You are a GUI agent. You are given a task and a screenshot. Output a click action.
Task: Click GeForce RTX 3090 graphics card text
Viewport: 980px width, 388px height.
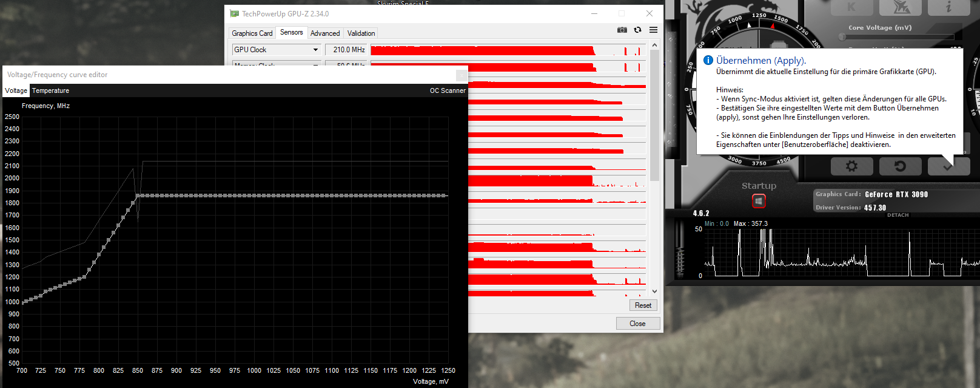(896, 194)
